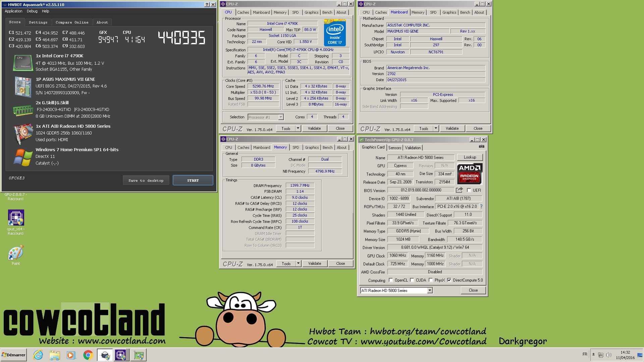Click Validate in CPU-Z Mainboard window

[452, 128]
